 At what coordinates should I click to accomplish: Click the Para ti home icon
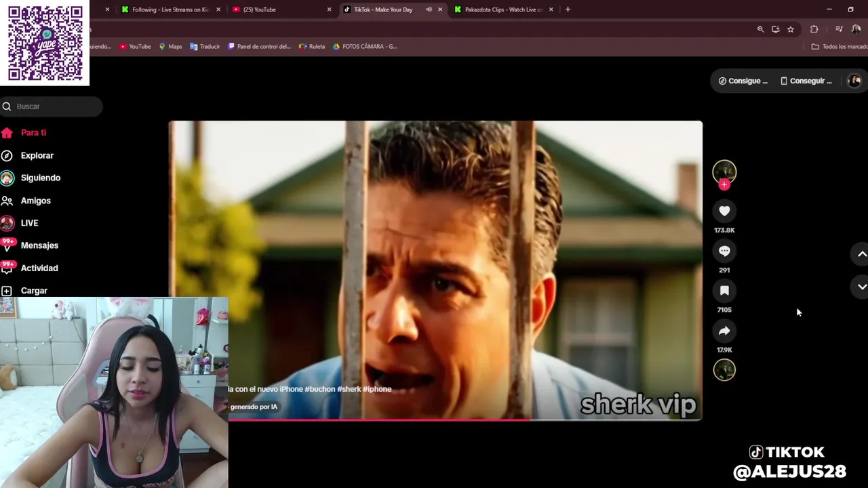7,133
